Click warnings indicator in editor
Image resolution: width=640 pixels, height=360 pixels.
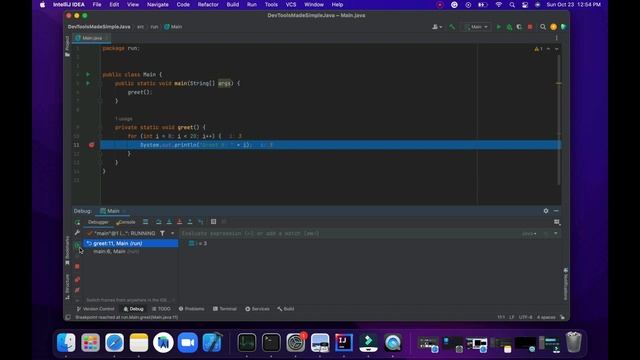538,49
